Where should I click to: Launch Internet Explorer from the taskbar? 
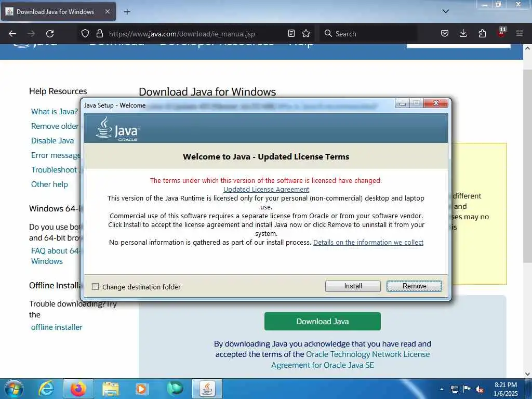point(46,389)
